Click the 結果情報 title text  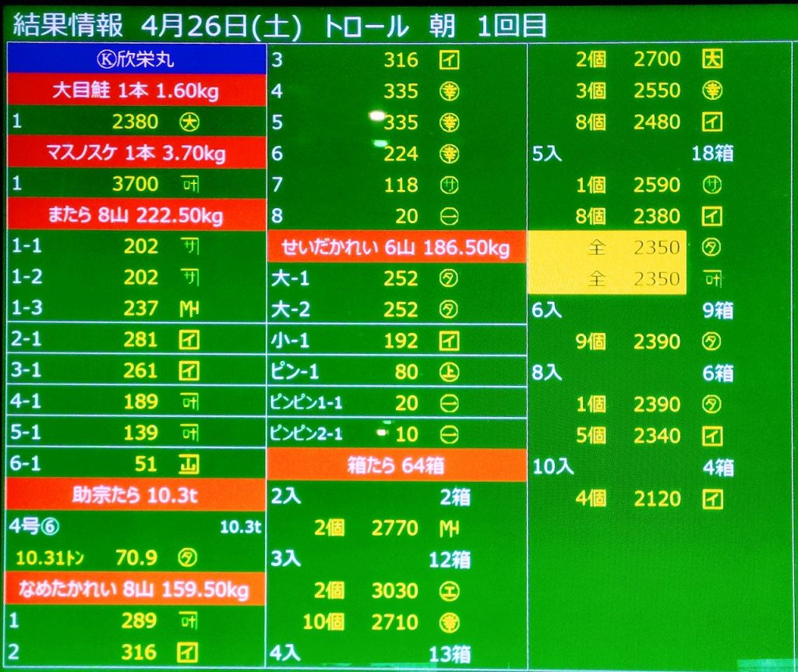point(69,26)
